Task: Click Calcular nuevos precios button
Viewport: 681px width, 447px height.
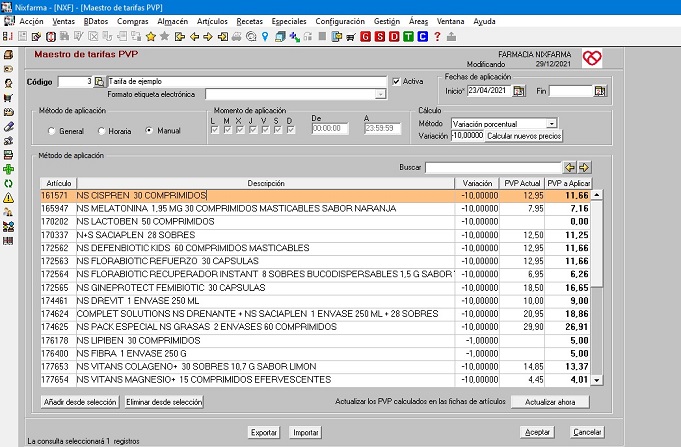Action: tap(524, 136)
